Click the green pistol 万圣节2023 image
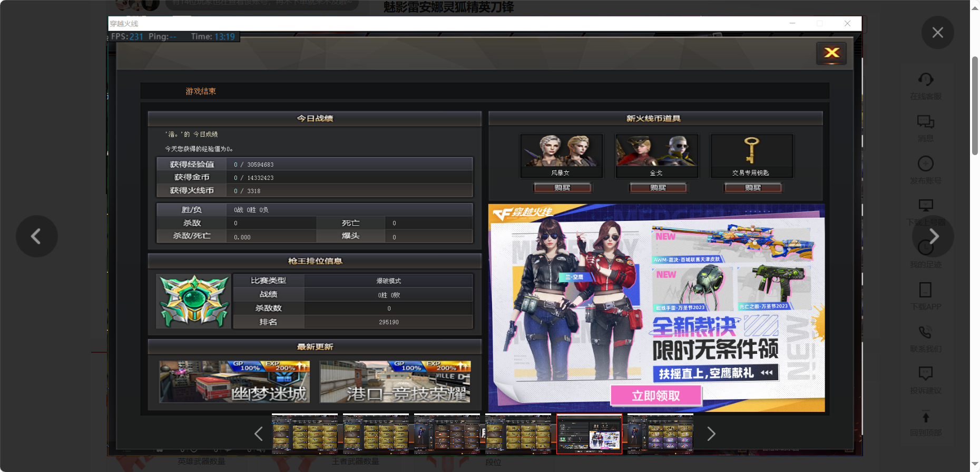Viewport: 980px width, 472px height. tap(774, 288)
